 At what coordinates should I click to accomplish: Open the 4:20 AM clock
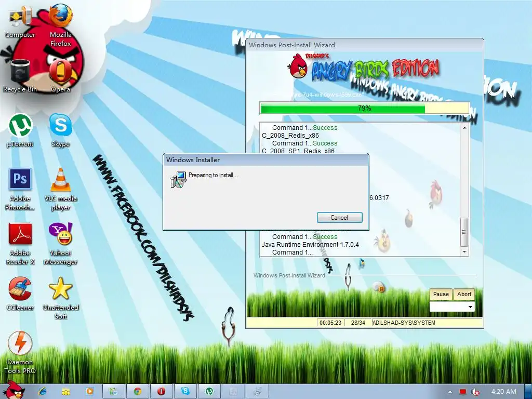pos(503,392)
